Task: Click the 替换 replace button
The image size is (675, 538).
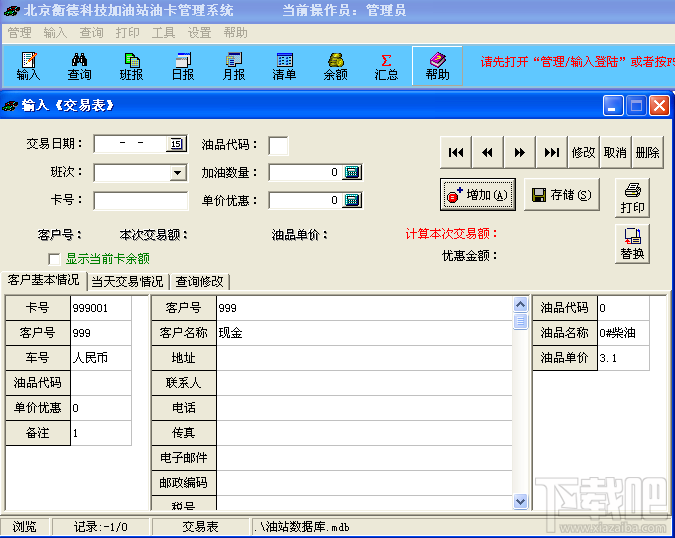Action: point(632,244)
